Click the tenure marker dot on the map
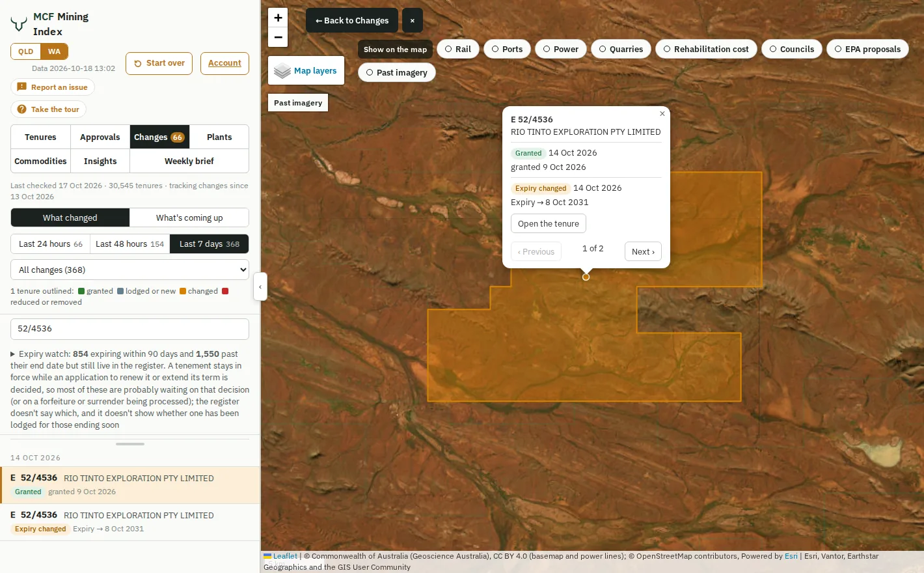This screenshot has width=924, height=573. [586, 277]
